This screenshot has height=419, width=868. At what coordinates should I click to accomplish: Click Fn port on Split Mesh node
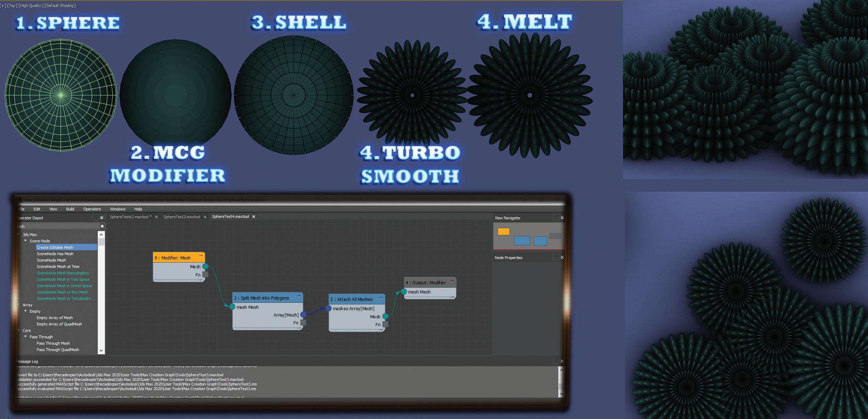coord(303,323)
